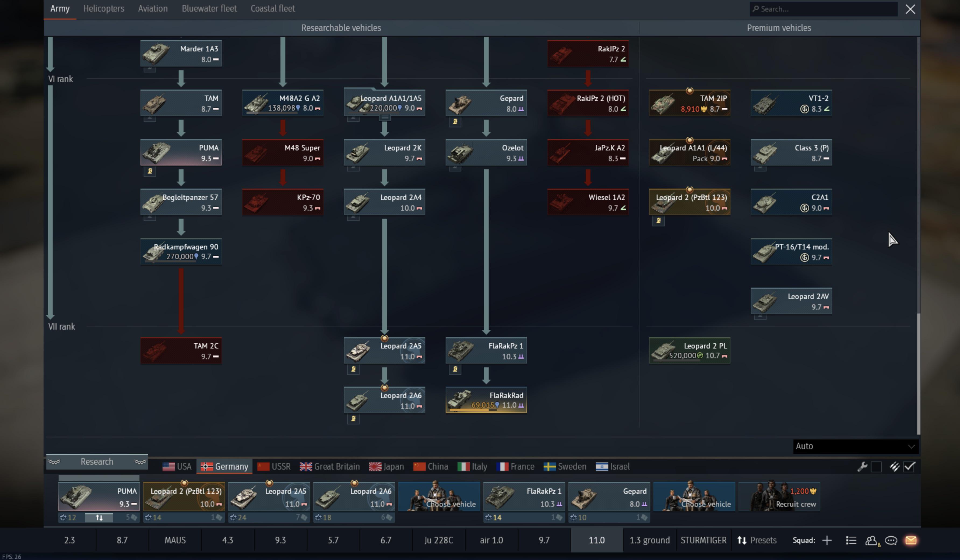Click Choose vehicle in an empty crew slot
Image resolution: width=960 pixels, height=560 pixels.
click(x=439, y=496)
